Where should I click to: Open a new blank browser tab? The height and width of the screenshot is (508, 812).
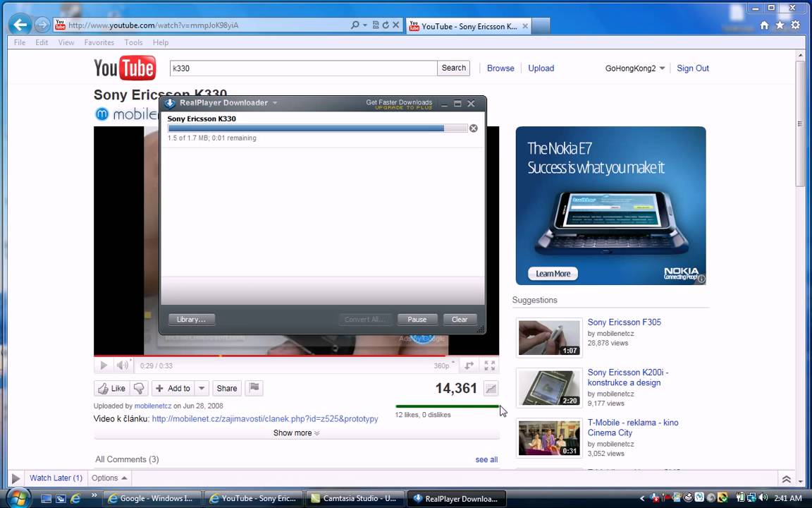point(541,26)
